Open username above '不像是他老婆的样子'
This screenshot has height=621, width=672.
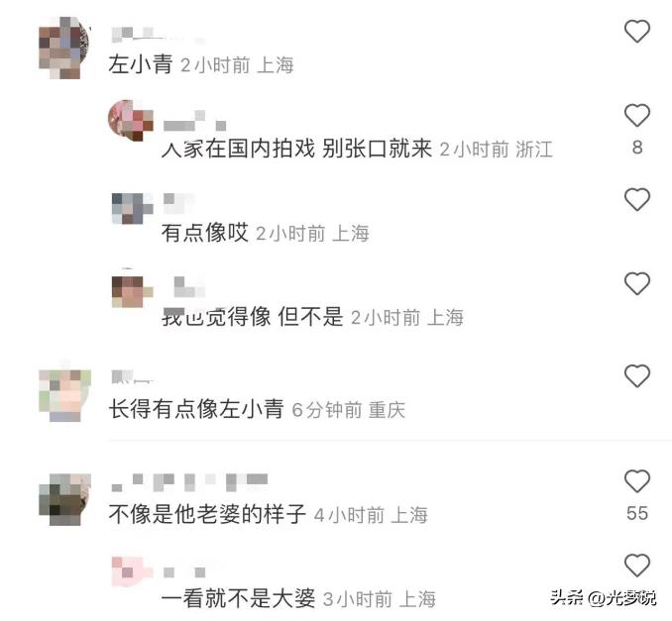189,482
